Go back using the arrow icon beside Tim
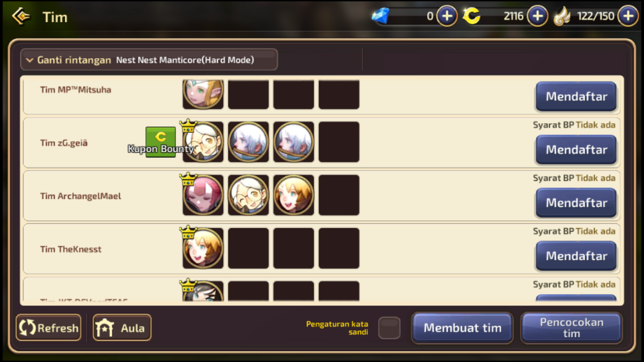 pyautogui.click(x=21, y=17)
